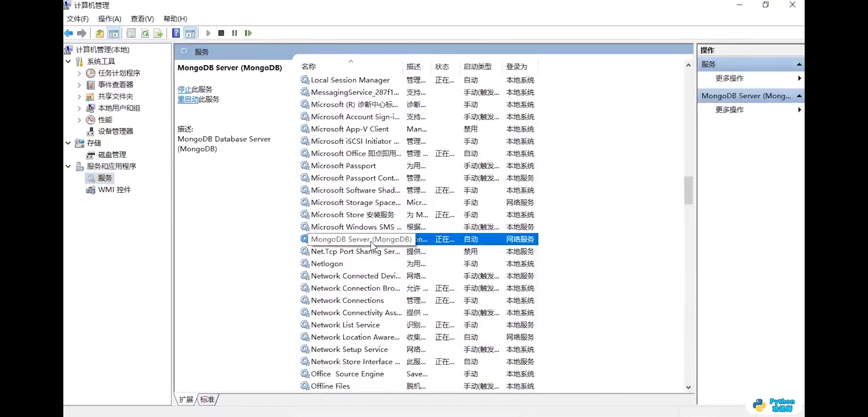Open the 操作(A) menu
Image resolution: width=868 pixels, height=417 pixels.
click(109, 19)
